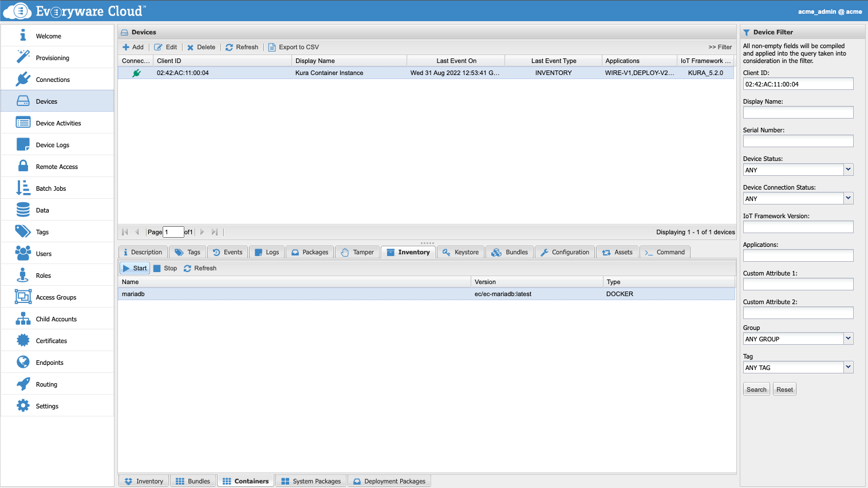
Task: Select the Tags icon in sidebar
Action: pyautogui.click(x=23, y=231)
